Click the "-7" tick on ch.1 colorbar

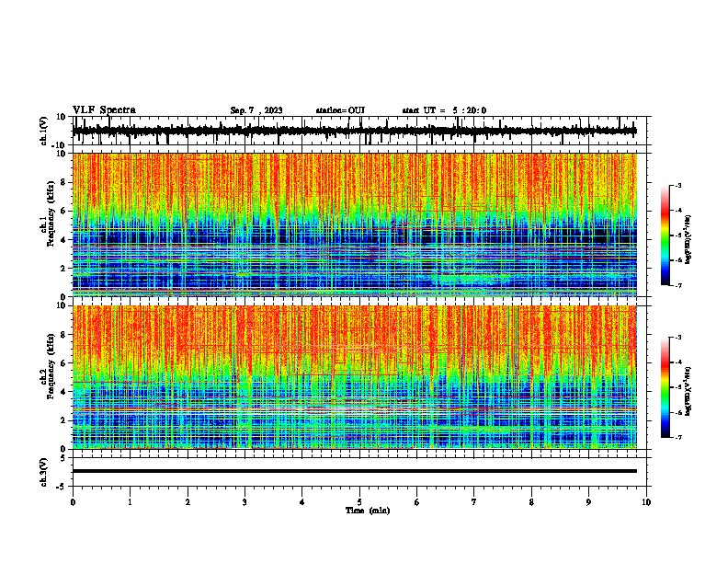(x=678, y=285)
